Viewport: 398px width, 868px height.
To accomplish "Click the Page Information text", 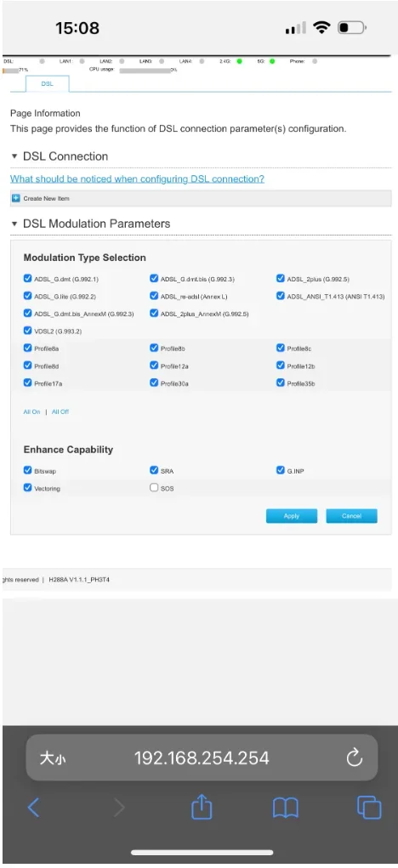I will point(45,113).
